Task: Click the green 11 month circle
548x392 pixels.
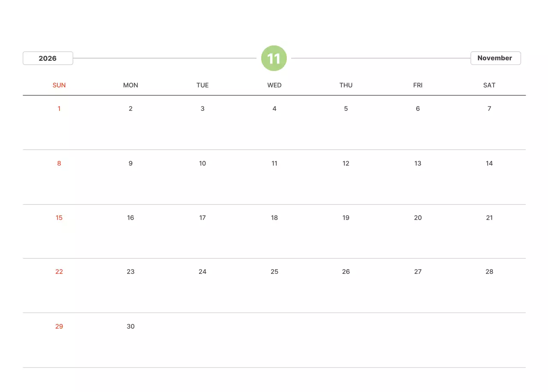Action: 274,58
